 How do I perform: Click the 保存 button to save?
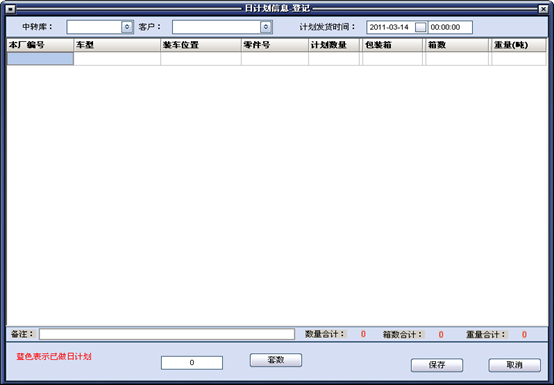coord(437,365)
